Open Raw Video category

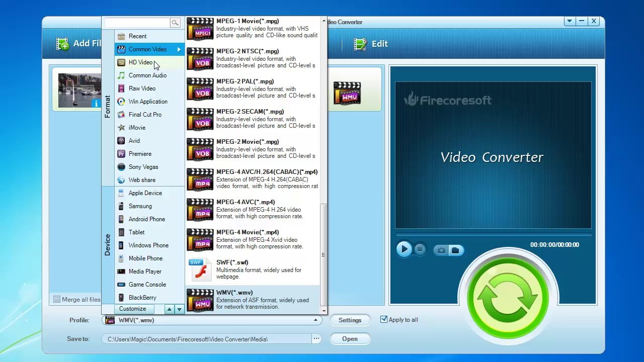(149, 88)
